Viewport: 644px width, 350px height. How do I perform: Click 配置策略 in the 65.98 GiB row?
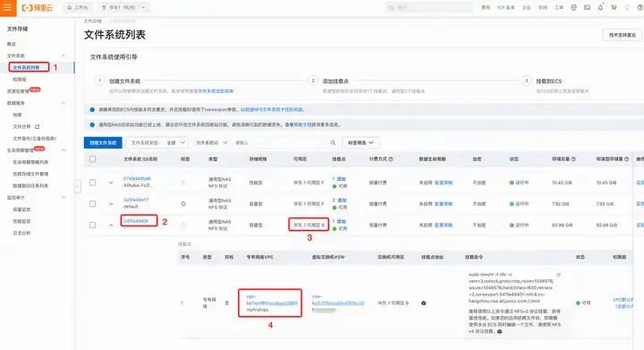pos(444,225)
